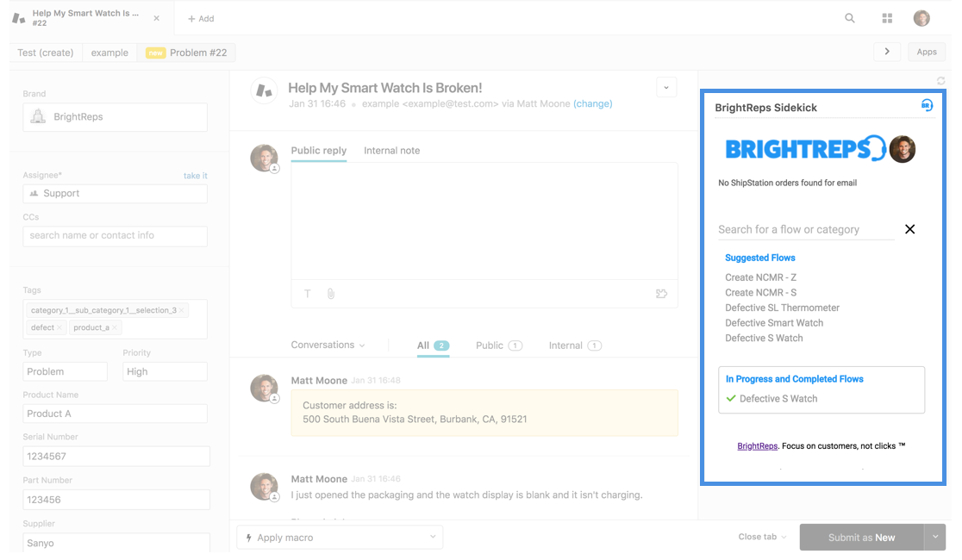Open the search magnifier icon
Image resolution: width=962 pixels, height=560 pixels.
[x=850, y=18]
